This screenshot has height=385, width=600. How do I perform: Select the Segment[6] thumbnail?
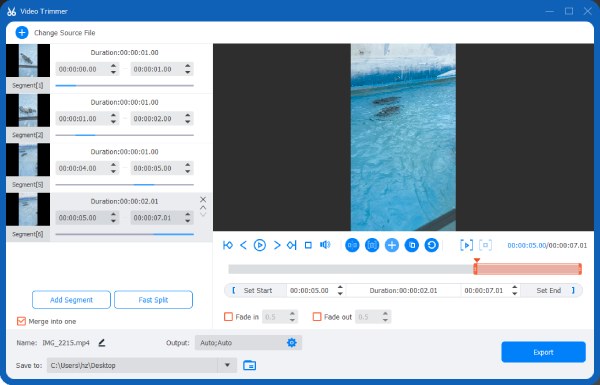point(28,209)
